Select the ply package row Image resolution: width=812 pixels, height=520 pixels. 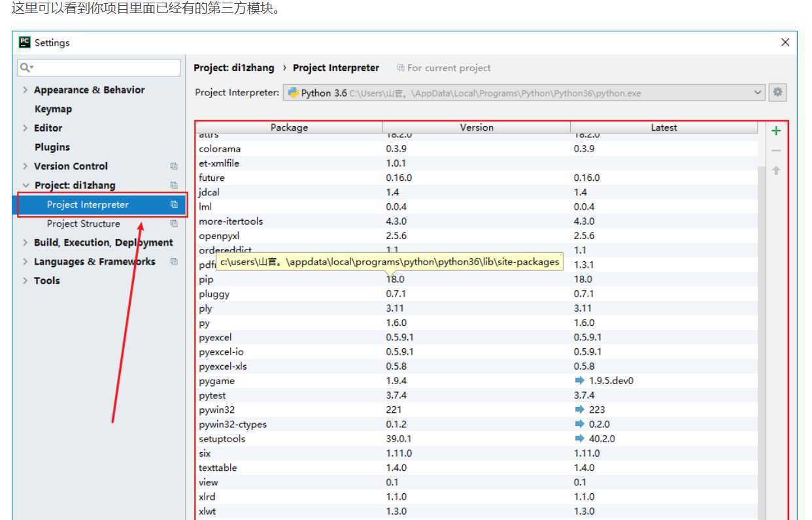coord(477,308)
